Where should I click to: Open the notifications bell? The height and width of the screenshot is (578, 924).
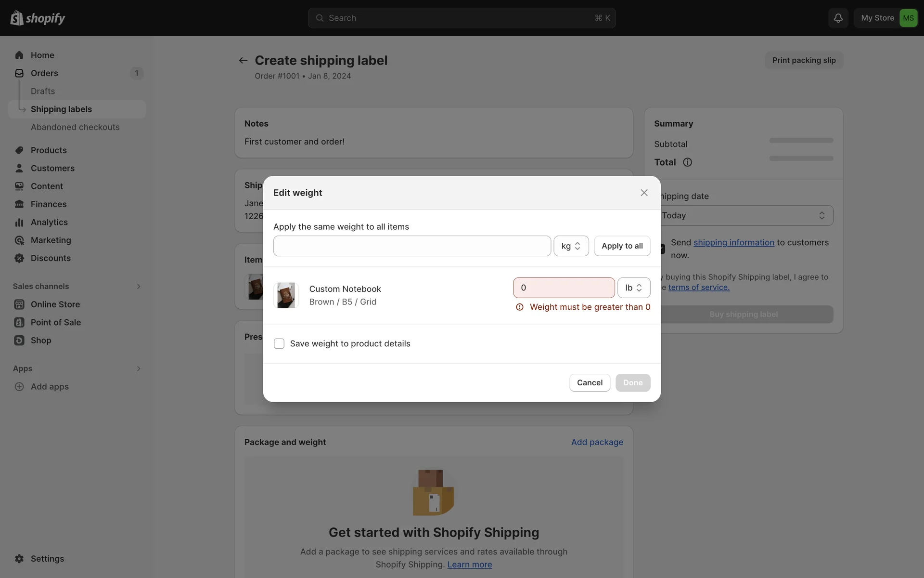tap(838, 18)
